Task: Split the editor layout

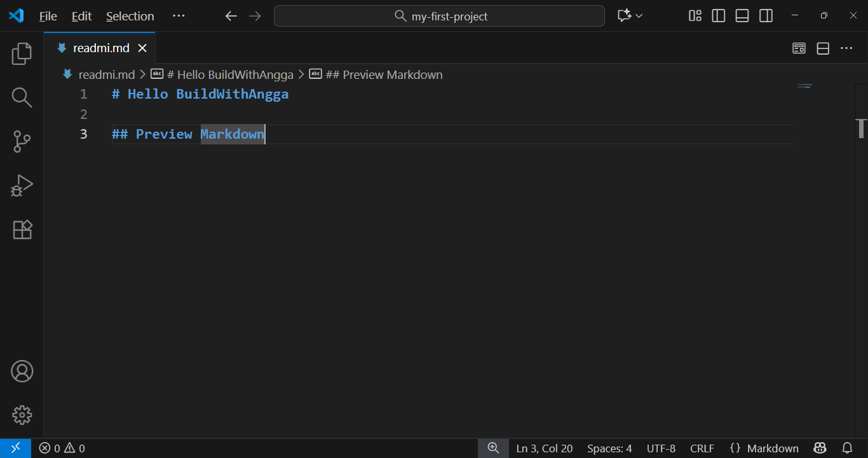Action: pos(823,48)
